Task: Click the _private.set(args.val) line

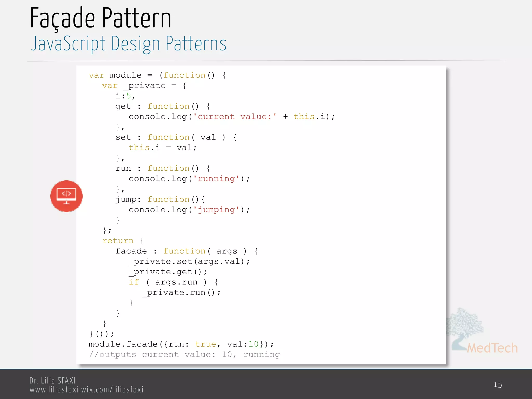Action: 189,262
